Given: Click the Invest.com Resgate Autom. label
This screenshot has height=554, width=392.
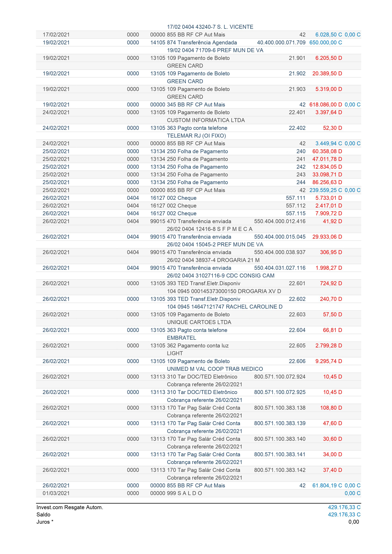Looking at the screenshot, I should (x=70, y=507).
